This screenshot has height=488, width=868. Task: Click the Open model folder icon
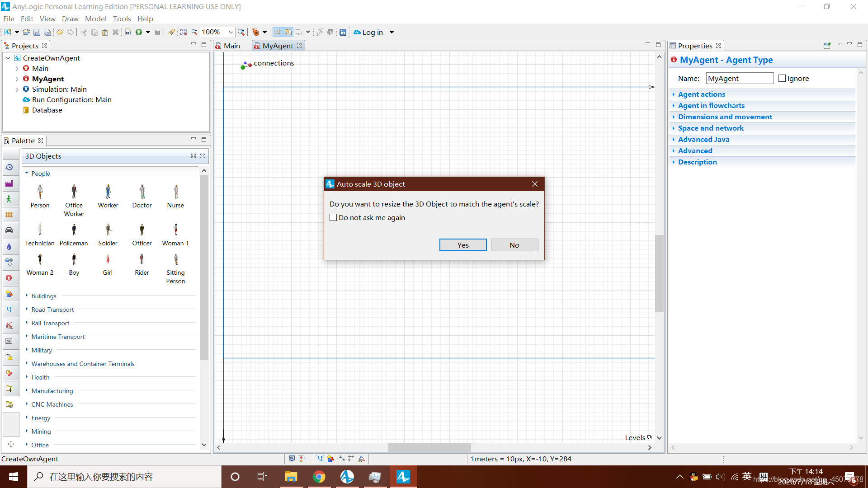[x=26, y=32]
